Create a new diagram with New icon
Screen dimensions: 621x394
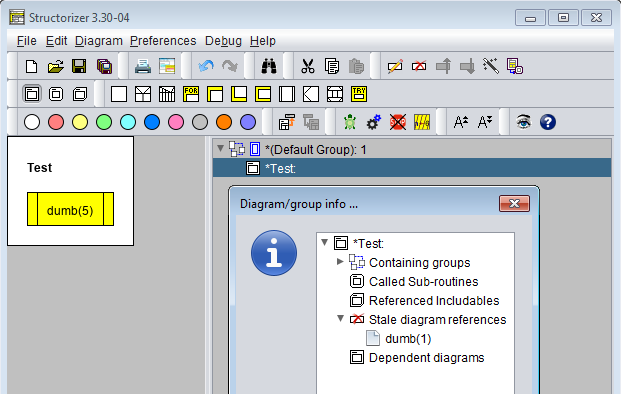coord(31,66)
